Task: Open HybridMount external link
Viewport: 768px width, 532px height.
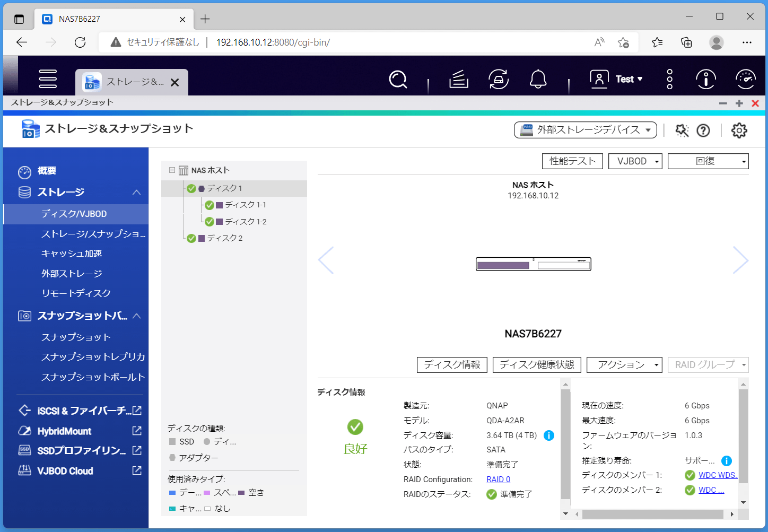Action: tap(80, 431)
